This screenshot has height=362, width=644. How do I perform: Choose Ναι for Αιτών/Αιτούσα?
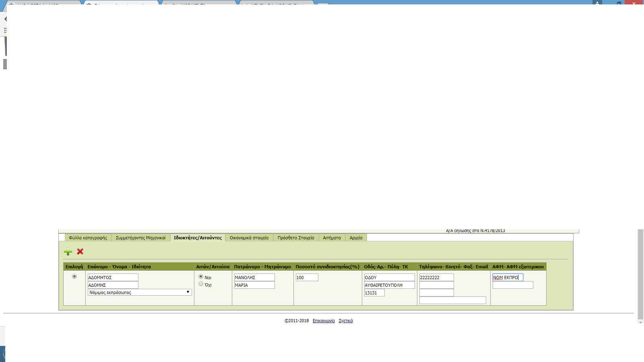pyautogui.click(x=201, y=277)
